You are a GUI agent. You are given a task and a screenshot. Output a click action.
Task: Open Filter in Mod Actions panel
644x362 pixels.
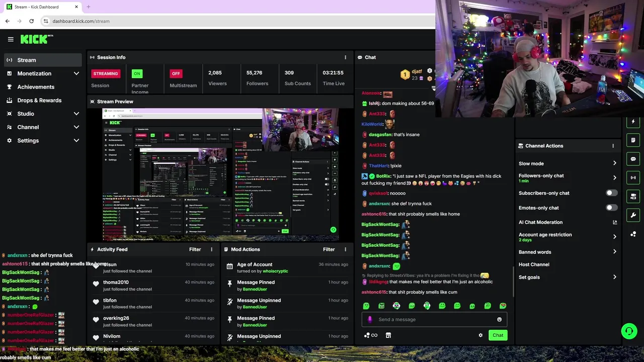(x=329, y=249)
